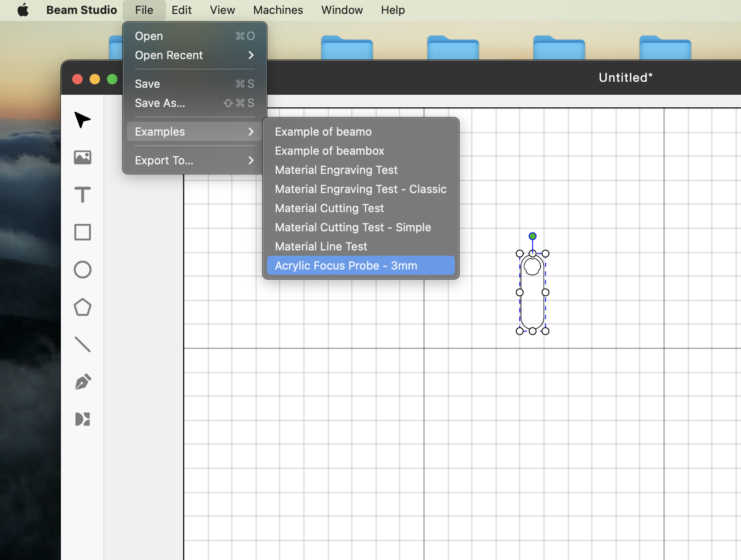741x560 pixels.
Task: Click the green rotation handle
Action: point(532,236)
